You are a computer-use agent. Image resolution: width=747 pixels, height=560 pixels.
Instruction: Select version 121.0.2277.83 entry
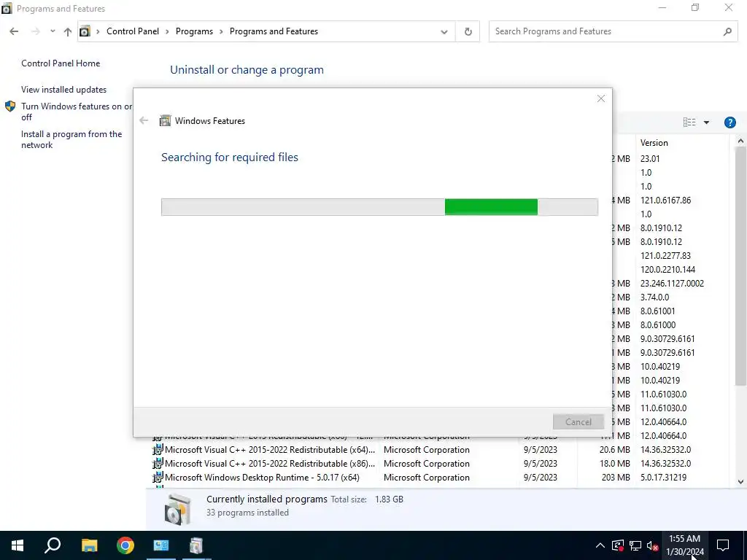point(665,256)
